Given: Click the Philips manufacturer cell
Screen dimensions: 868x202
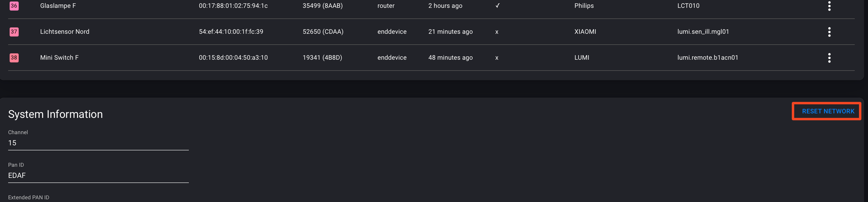Looking at the screenshot, I should [584, 6].
